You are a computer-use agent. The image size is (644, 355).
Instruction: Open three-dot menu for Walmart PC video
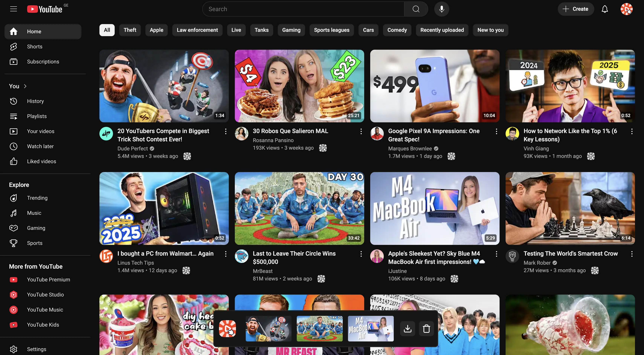click(x=226, y=254)
